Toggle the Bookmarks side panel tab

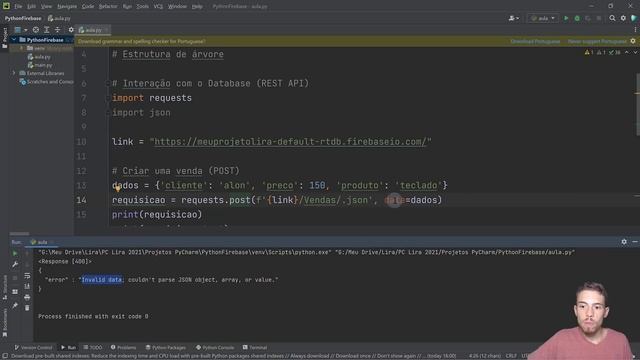[4, 323]
